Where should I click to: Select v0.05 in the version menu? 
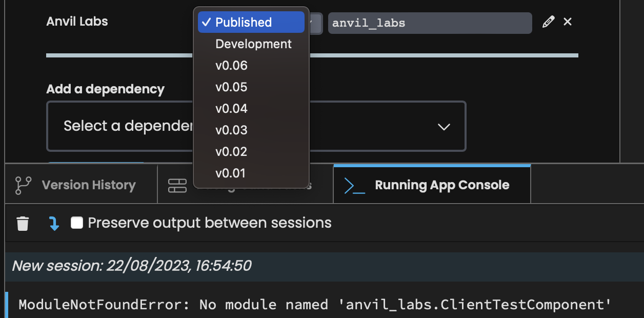point(231,87)
